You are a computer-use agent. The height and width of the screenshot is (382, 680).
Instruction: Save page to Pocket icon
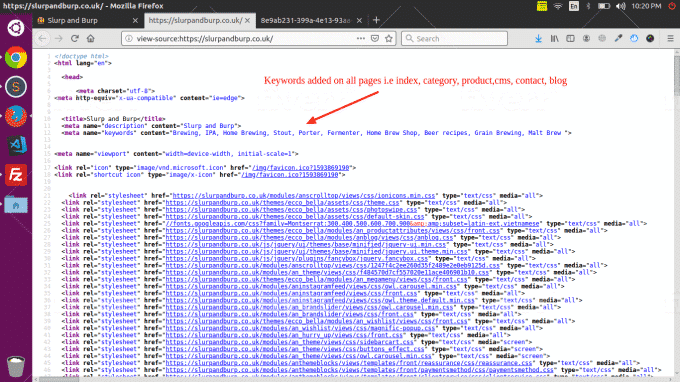pos(375,39)
